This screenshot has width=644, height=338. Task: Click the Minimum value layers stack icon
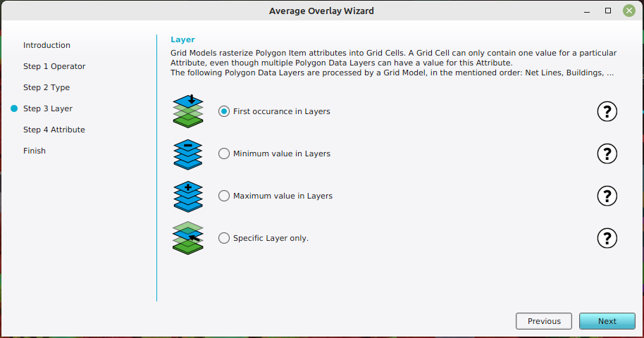pyautogui.click(x=188, y=154)
